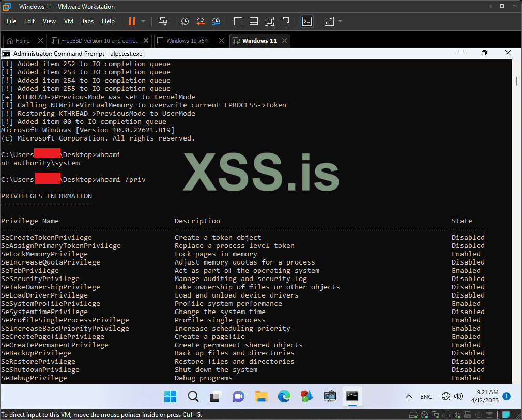522x420 pixels.
Task: Open the View menu
Action: pyautogui.click(x=49, y=21)
